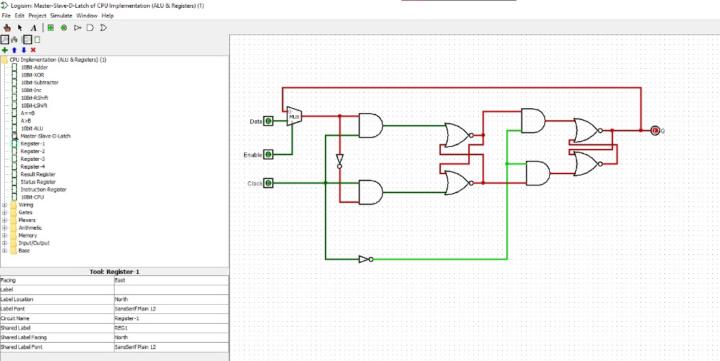Toggle the Enable input pin on canvas
The height and width of the screenshot is (361, 720).
point(269,154)
